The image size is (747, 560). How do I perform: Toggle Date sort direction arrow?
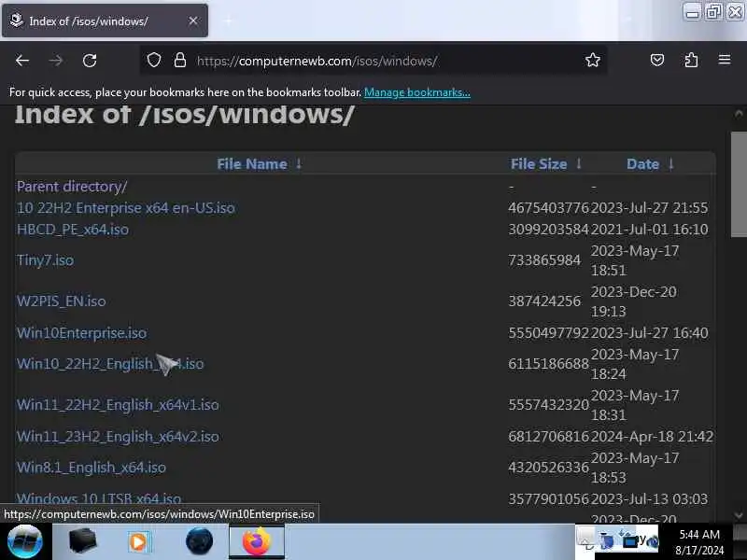pos(670,164)
